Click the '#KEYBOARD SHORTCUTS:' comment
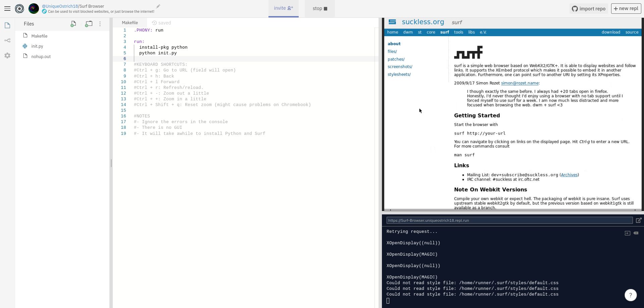Image resolution: width=644 pixels, height=308 pixels. (x=160, y=64)
